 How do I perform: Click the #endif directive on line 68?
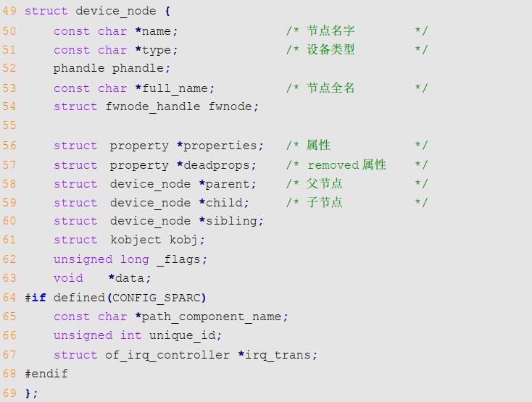coord(46,374)
